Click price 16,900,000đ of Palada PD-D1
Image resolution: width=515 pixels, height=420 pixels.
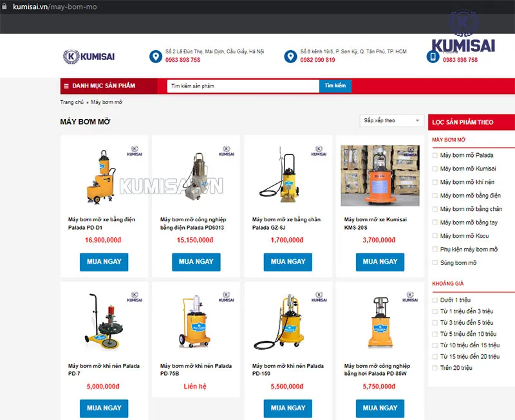(103, 240)
